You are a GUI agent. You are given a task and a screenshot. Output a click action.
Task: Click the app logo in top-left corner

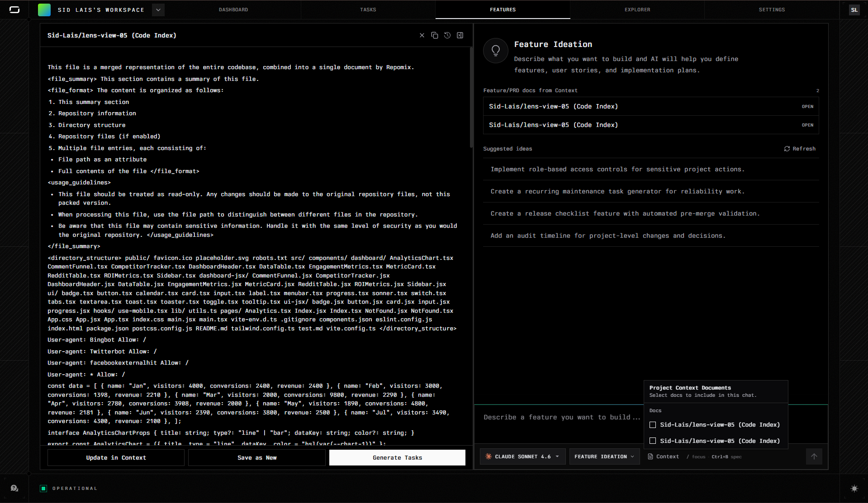14,9
